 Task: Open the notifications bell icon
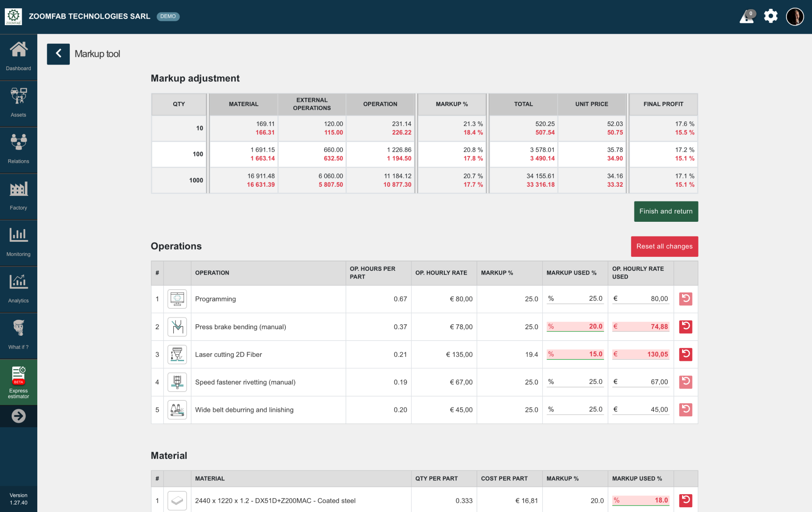pos(747,17)
